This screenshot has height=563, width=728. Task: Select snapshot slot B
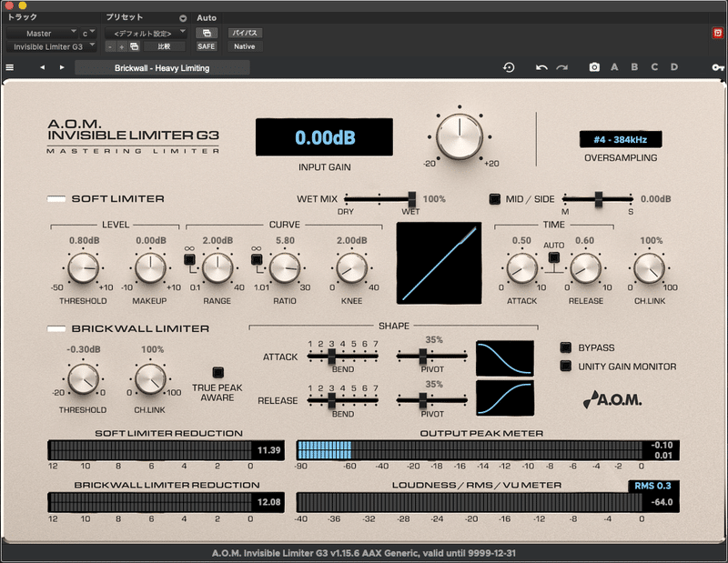click(x=634, y=67)
